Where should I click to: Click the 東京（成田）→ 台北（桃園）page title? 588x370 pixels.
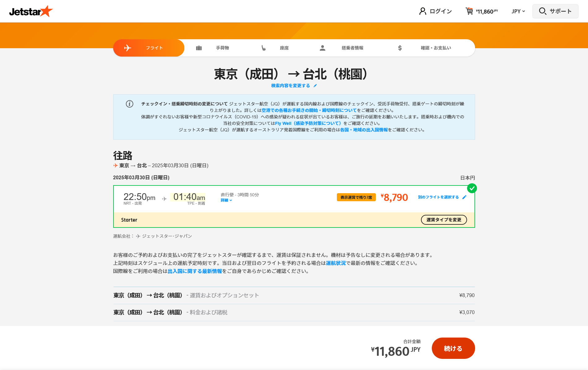coord(291,74)
